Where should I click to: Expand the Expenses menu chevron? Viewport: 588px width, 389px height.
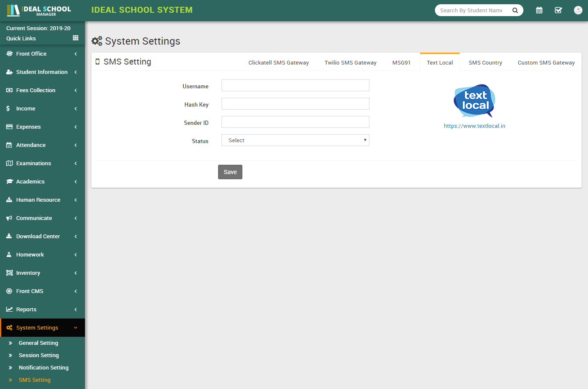[76, 127]
